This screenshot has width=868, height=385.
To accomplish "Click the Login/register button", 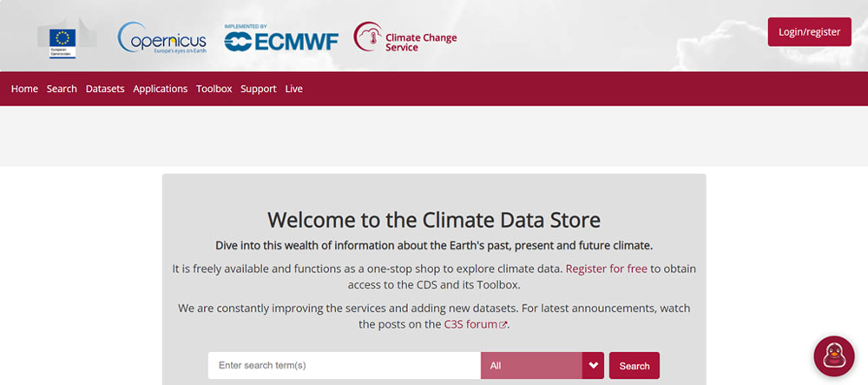I will coord(809,32).
